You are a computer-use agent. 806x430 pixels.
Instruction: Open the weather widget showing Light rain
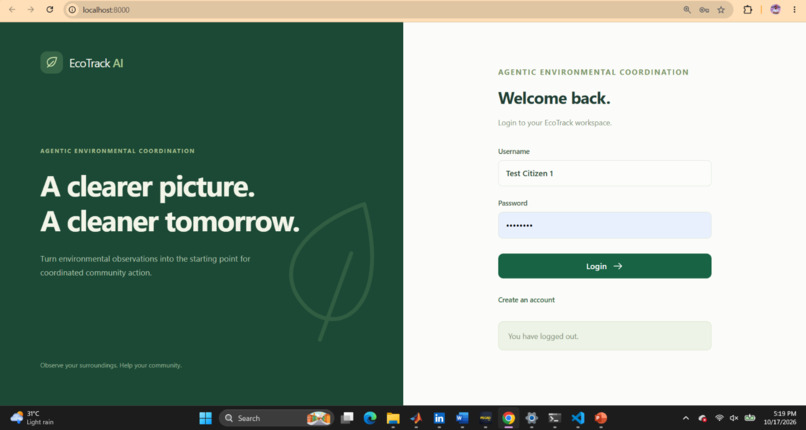pos(32,418)
